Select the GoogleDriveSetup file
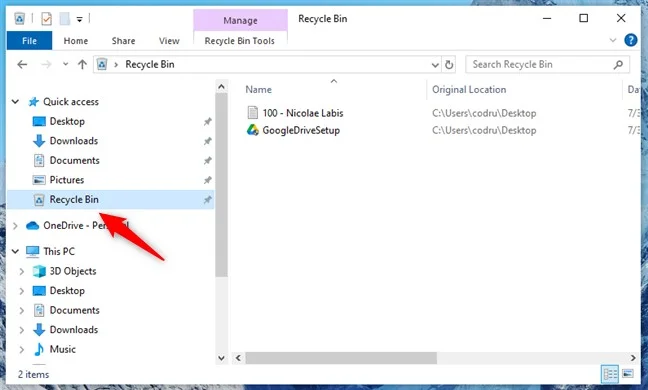This screenshot has width=648, height=390. coord(301,131)
